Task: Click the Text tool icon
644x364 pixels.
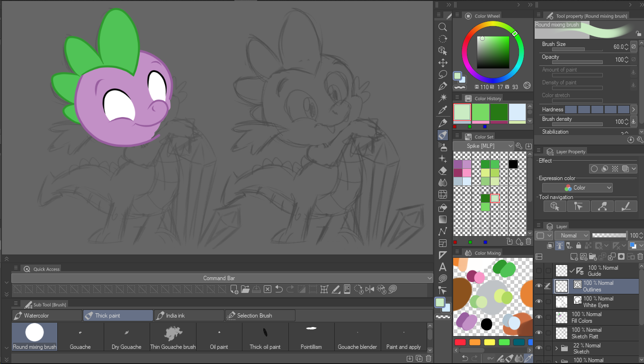Action: [x=443, y=267]
